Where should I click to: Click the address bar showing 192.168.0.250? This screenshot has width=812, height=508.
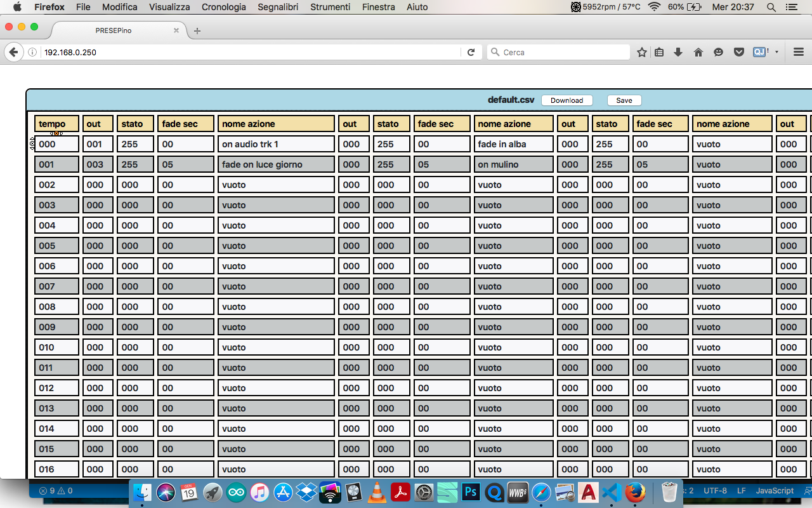click(x=190, y=52)
